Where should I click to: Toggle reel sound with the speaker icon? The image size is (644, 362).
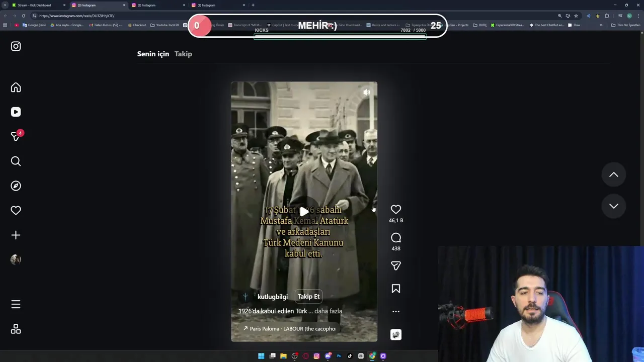[366, 93]
